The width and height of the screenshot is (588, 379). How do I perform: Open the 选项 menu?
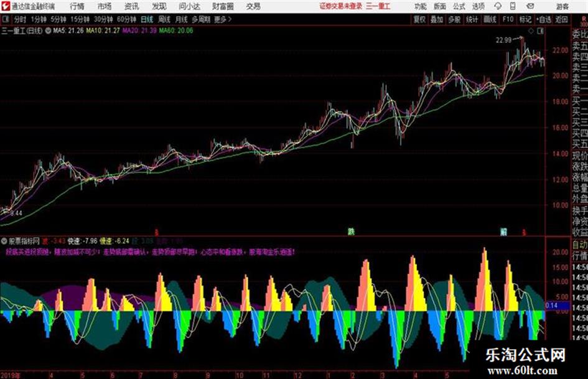click(478, 6)
